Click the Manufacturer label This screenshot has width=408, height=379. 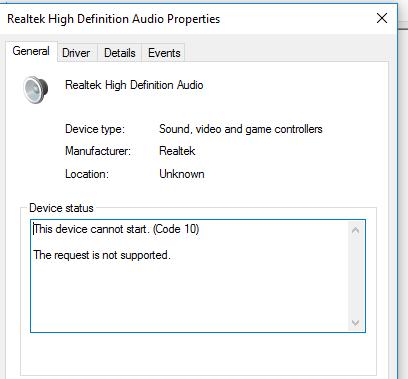click(98, 151)
